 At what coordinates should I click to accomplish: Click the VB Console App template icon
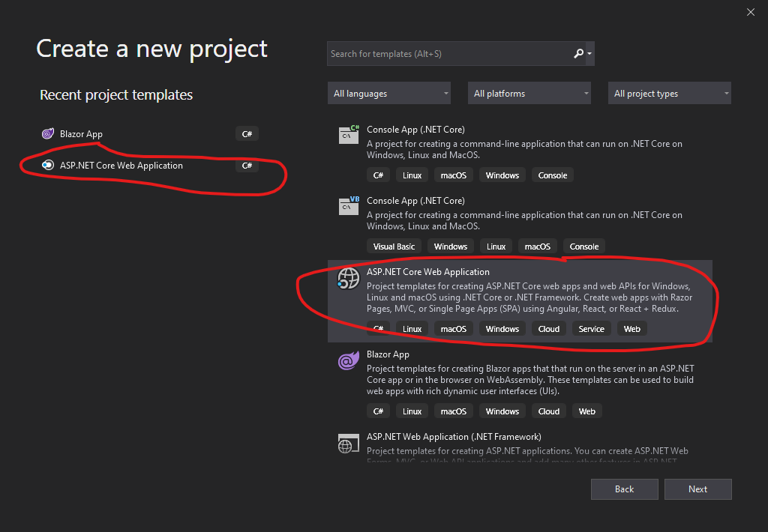tap(349, 205)
